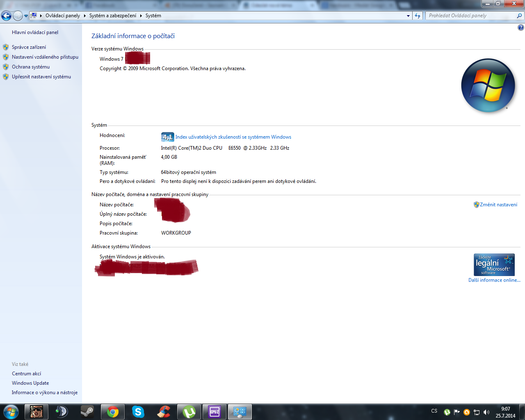Click the Control Panel taskbar button

(x=240, y=411)
